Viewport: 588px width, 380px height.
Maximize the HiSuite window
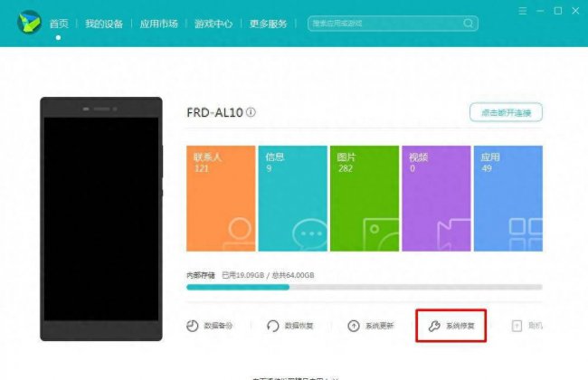pyautogui.click(x=558, y=11)
